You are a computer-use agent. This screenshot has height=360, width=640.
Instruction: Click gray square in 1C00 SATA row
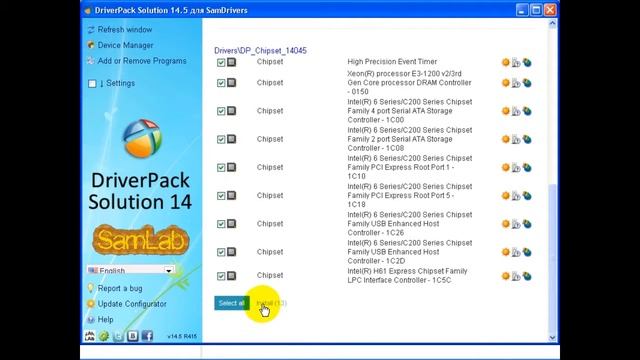[x=231, y=111]
